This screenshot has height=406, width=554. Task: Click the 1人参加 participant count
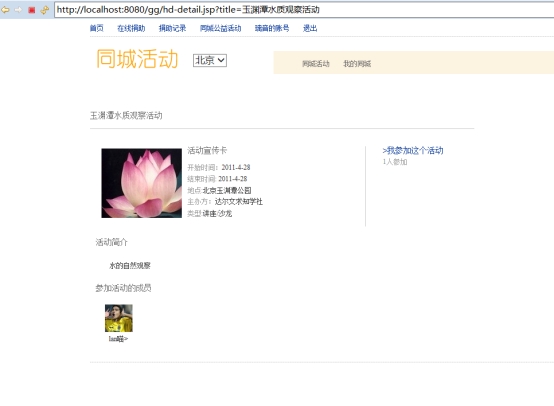point(395,162)
